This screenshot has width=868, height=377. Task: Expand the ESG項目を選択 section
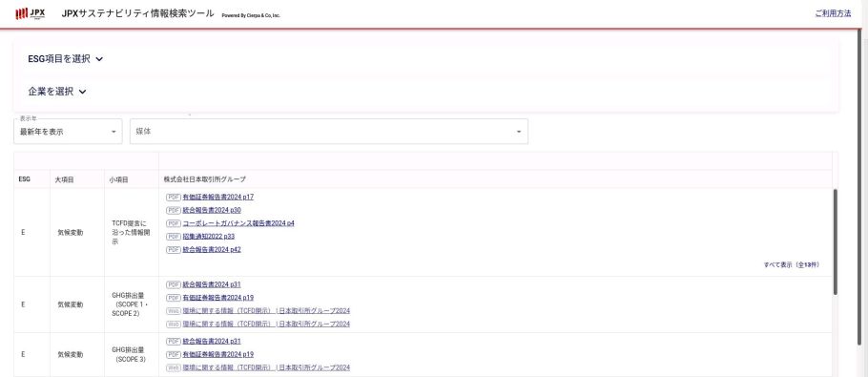pos(65,58)
